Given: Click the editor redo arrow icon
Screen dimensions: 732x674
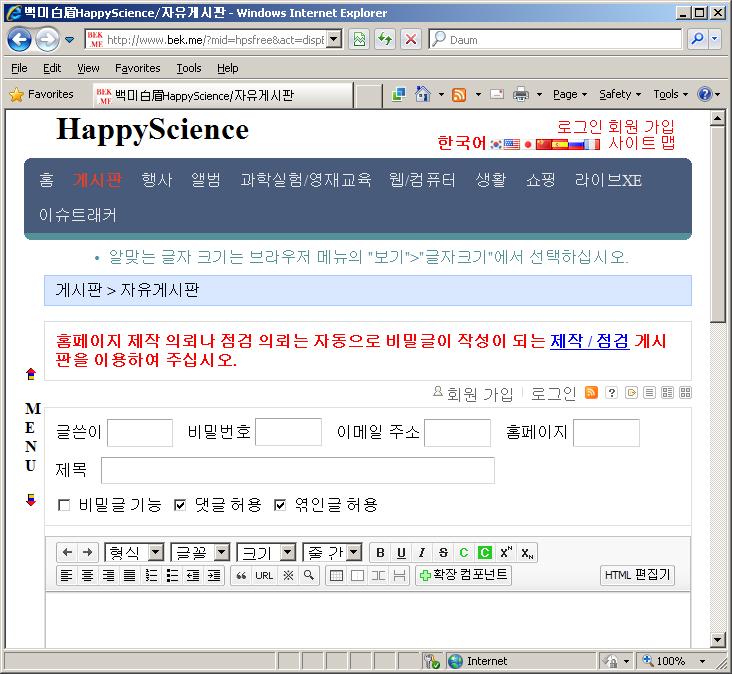Looking at the screenshot, I should pos(88,553).
